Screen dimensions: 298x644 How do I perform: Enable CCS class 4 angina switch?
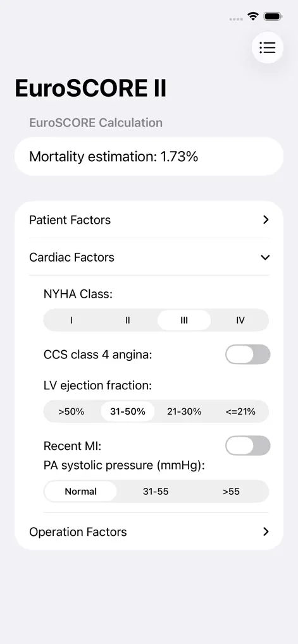click(x=248, y=355)
